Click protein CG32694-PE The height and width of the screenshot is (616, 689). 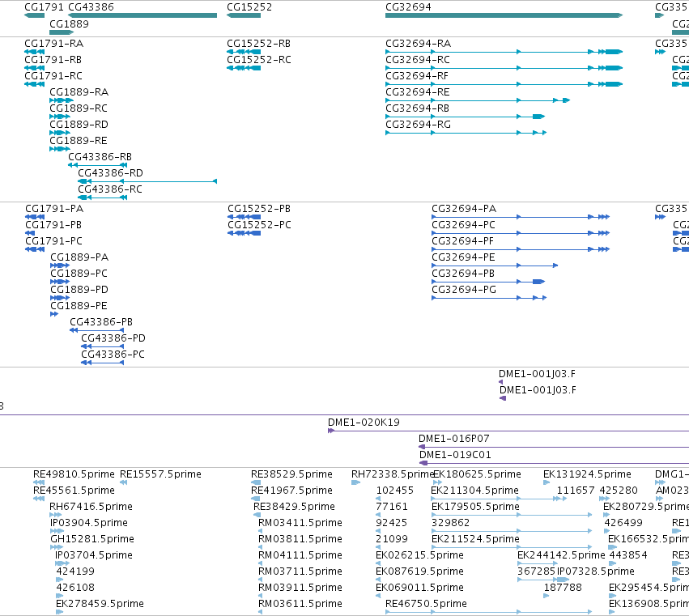point(463,257)
